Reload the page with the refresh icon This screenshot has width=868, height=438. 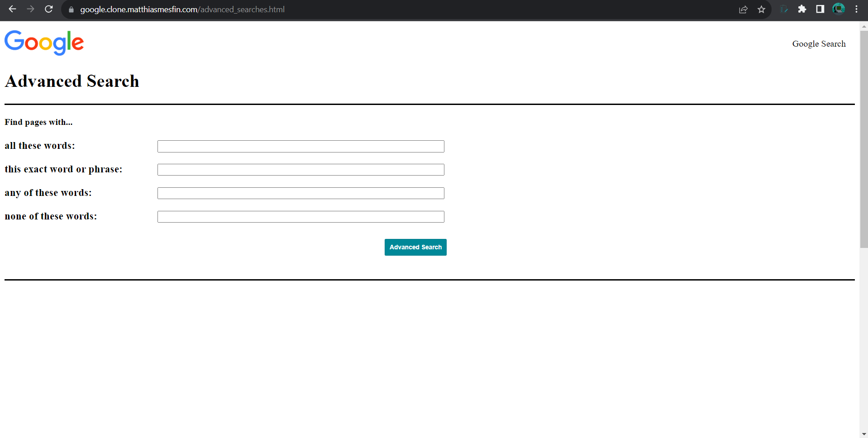[49, 9]
